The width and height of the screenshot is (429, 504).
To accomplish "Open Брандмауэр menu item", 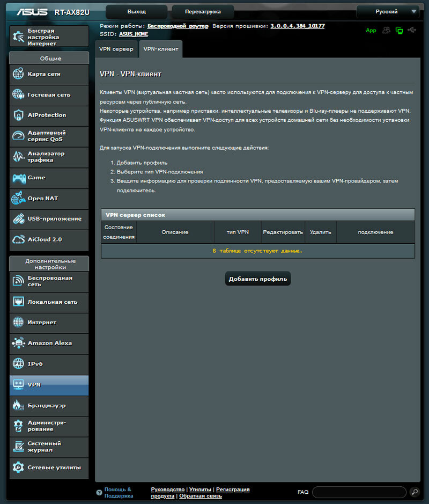I will pyautogui.click(x=49, y=406).
